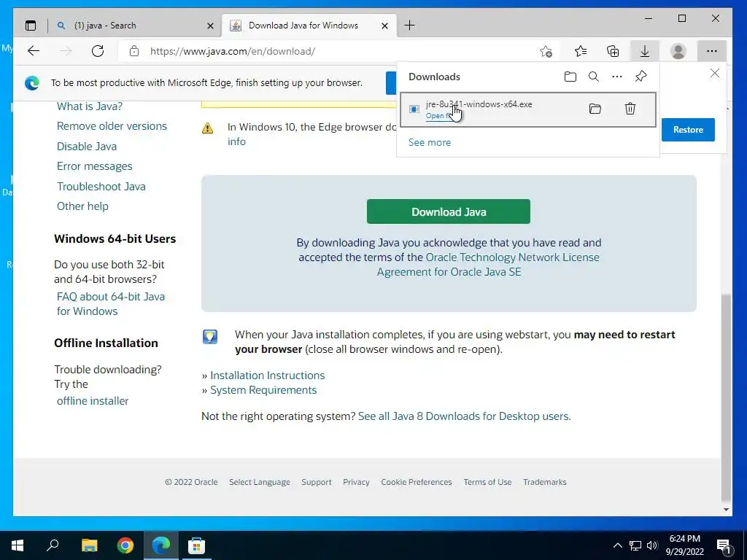Go back to previous page

click(x=34, y=51)
